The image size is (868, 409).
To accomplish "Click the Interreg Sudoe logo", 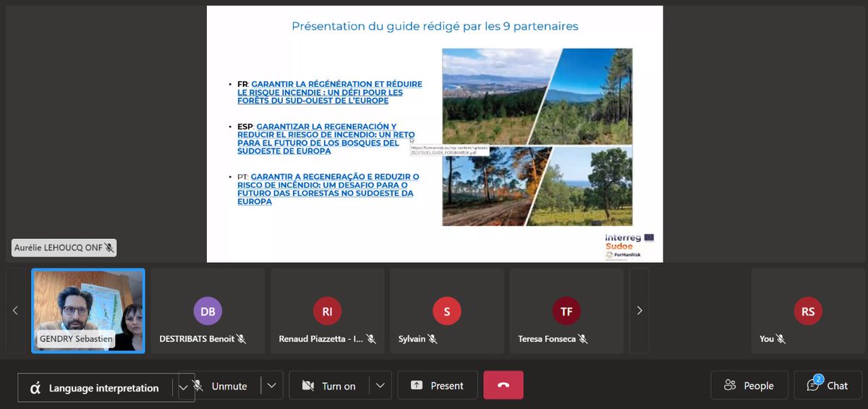I will [629, 246].
